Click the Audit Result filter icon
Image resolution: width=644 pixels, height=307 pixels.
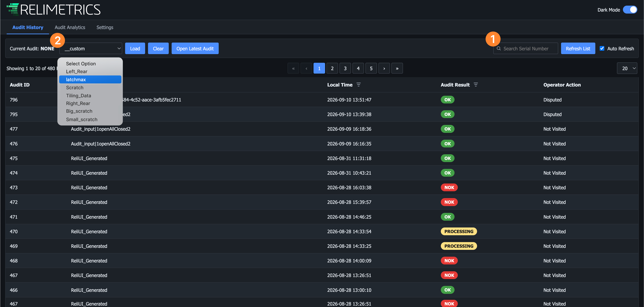(476, 85)
